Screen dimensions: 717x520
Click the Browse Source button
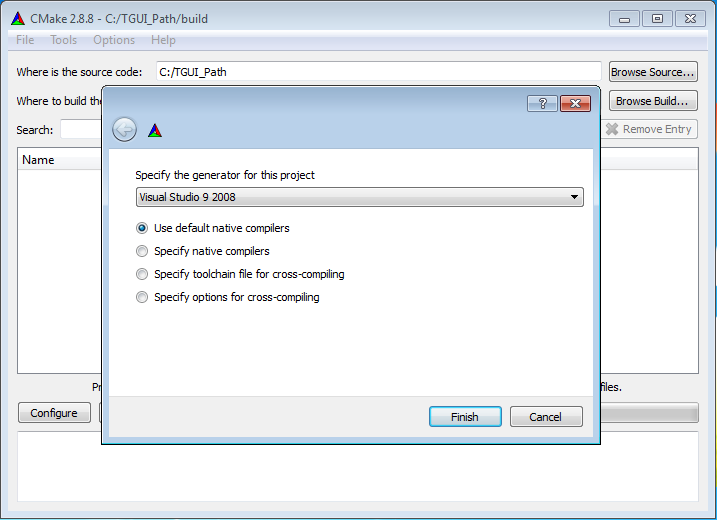(653, 72)
